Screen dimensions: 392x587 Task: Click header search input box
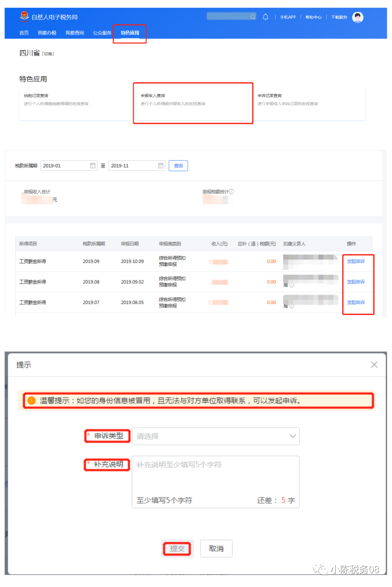(x=231, y=16)
